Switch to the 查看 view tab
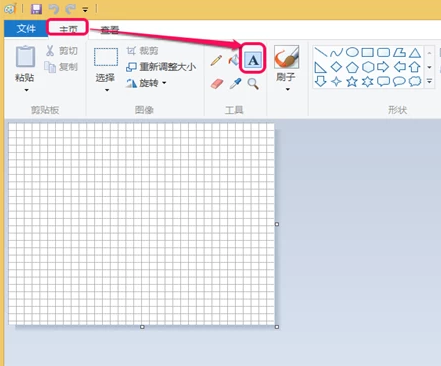 [x=110, y=30]
